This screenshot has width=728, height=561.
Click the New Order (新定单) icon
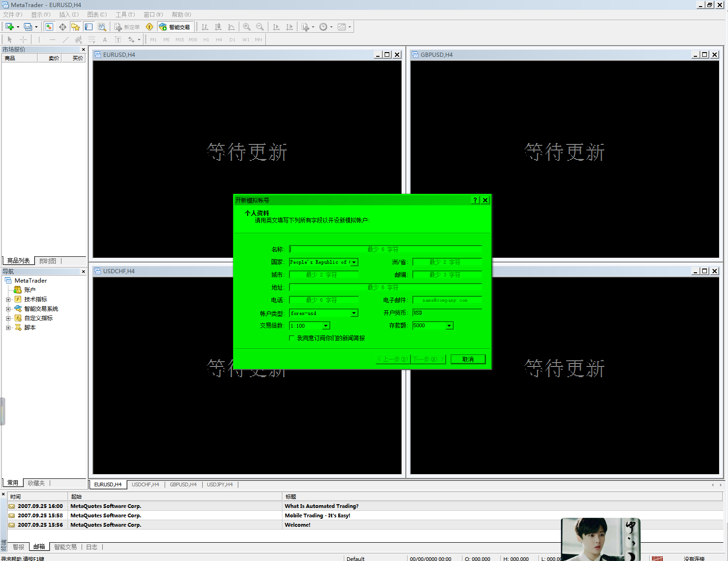click(x=127, y=27)
